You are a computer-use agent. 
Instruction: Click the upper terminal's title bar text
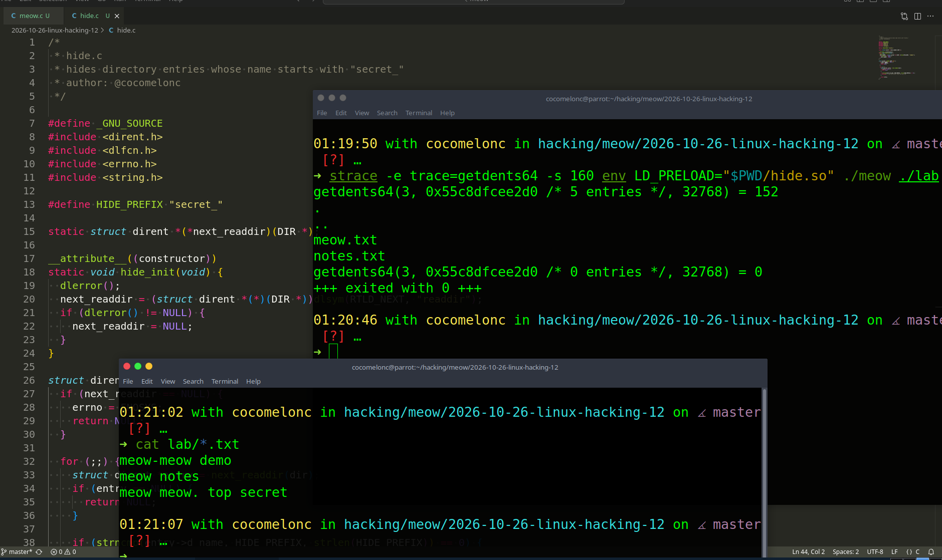pos(649,99)
